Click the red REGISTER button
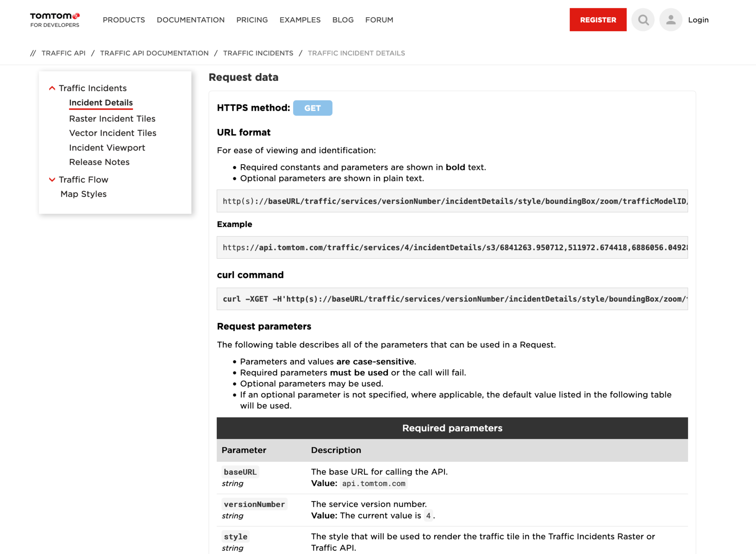The image size is (756, 554). [x=598, y=20]
